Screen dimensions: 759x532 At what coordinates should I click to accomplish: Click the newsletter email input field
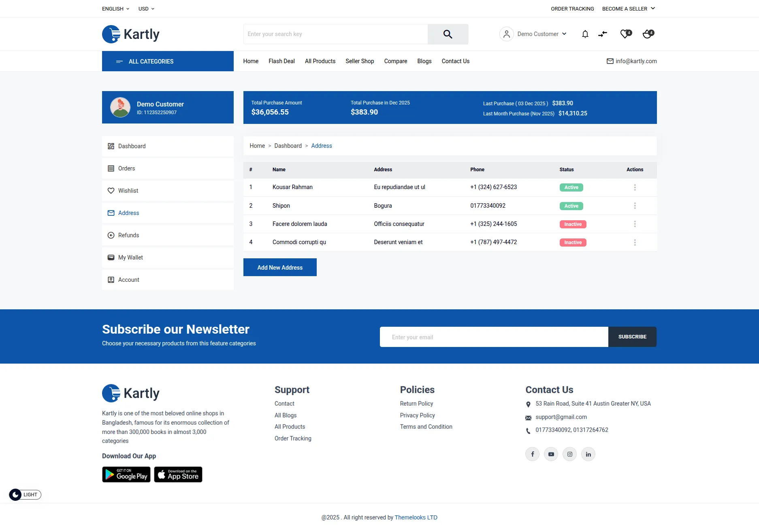point(494,337)
